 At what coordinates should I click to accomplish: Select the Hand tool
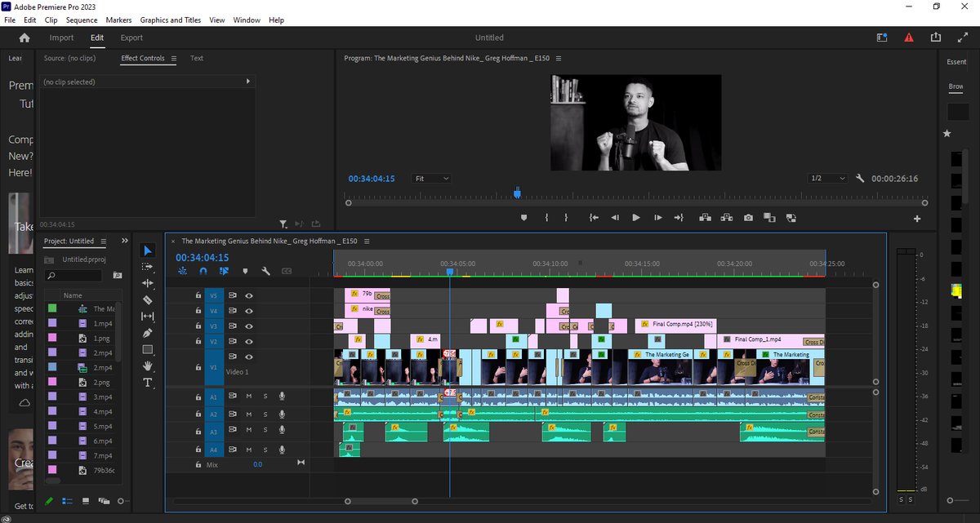[x=148, y=366]
